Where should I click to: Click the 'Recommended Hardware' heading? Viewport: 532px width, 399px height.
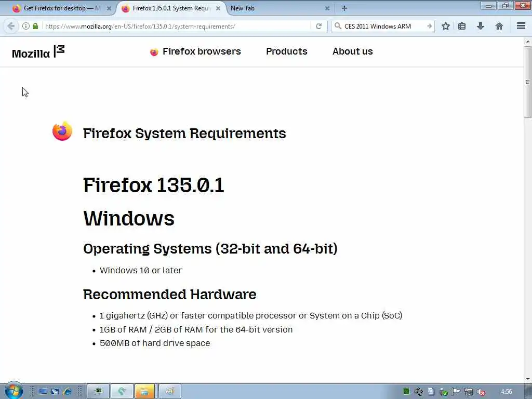pyautogui.click(x=170, y=295)
